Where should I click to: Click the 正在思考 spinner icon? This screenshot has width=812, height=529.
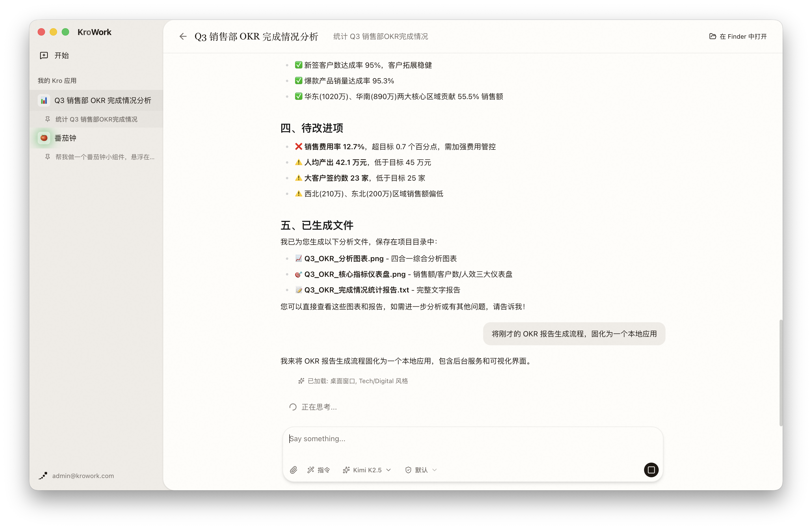[x=293, y=407]
